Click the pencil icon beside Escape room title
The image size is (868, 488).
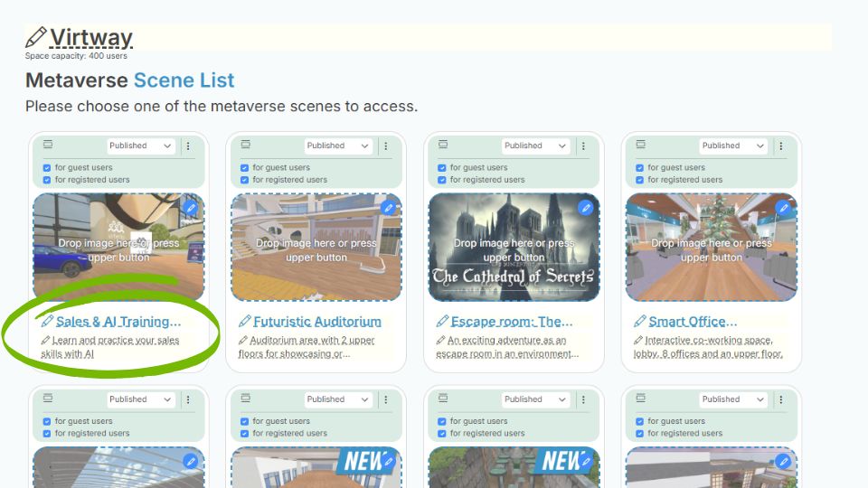(x=442, y=321)
